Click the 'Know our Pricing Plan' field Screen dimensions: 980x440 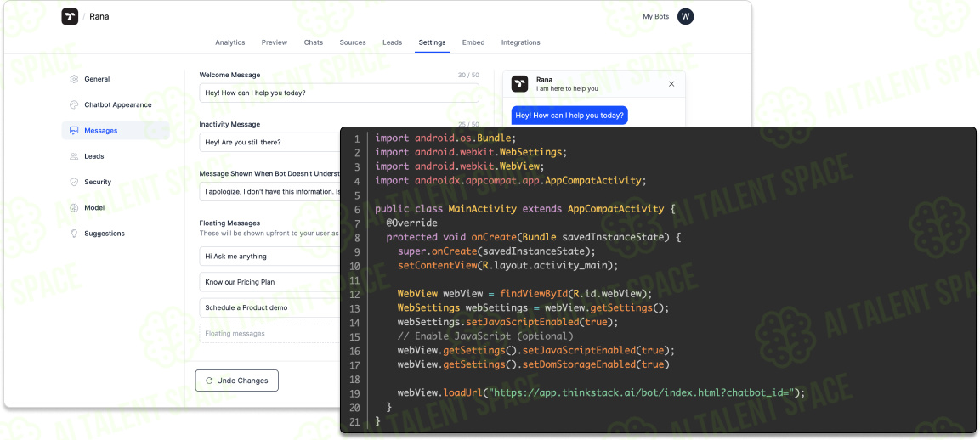pos(270,282)
